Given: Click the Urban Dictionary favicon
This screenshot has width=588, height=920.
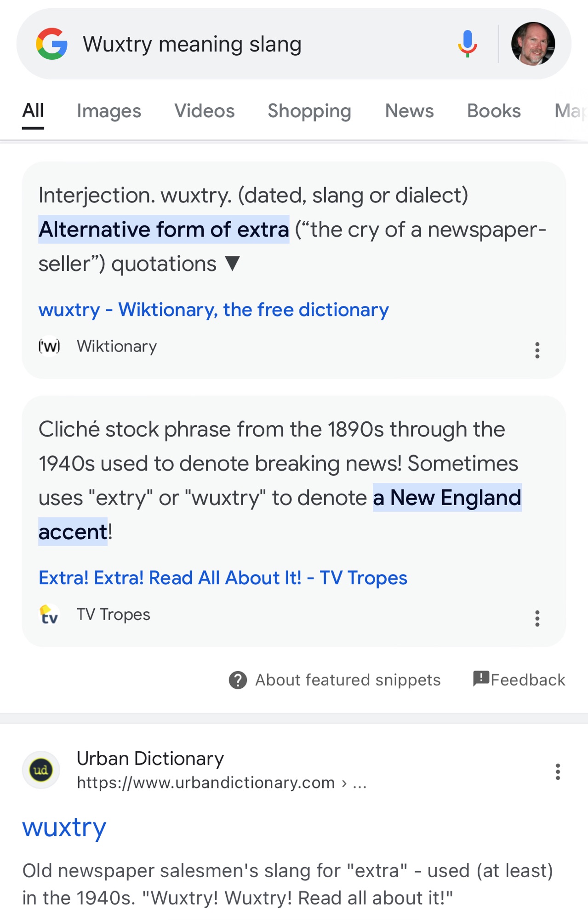Looking at the screenshot, I should point(40,770).
